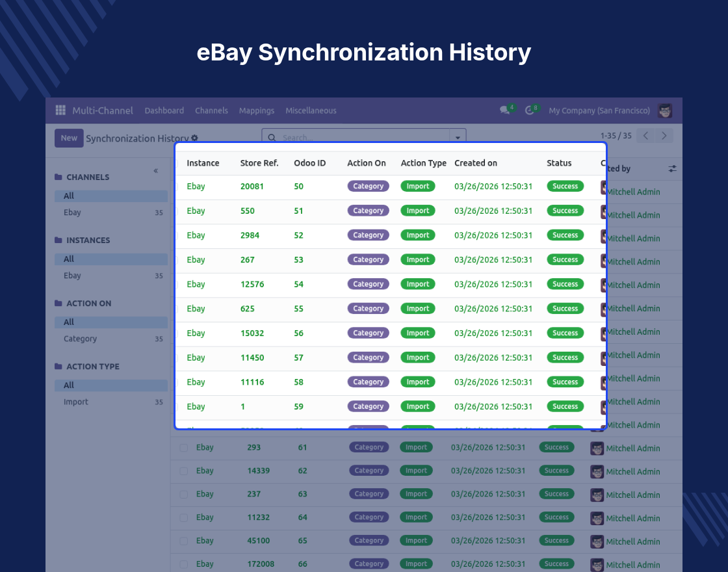Filter Instances by All
Image resolution: width=728 pixels, height=572 pixels.
[x=111, y=259]
